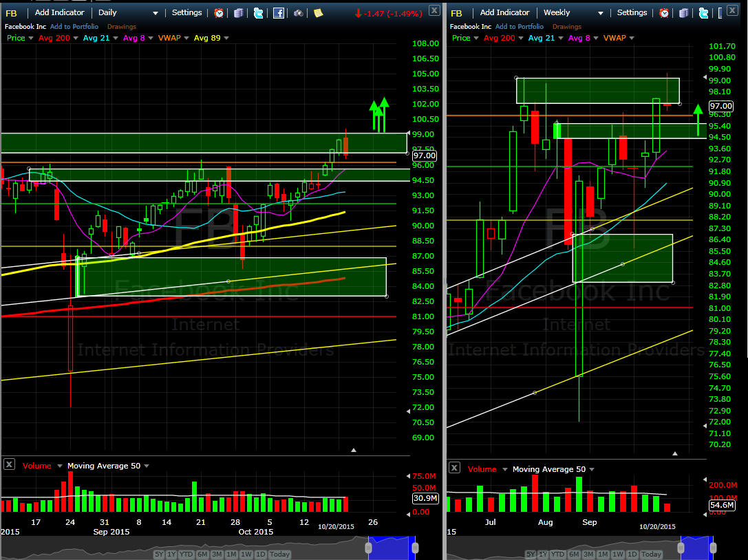Select YTD range in Weekly chart
This screenshot has width=748, height=560.
tap(557, 554)
